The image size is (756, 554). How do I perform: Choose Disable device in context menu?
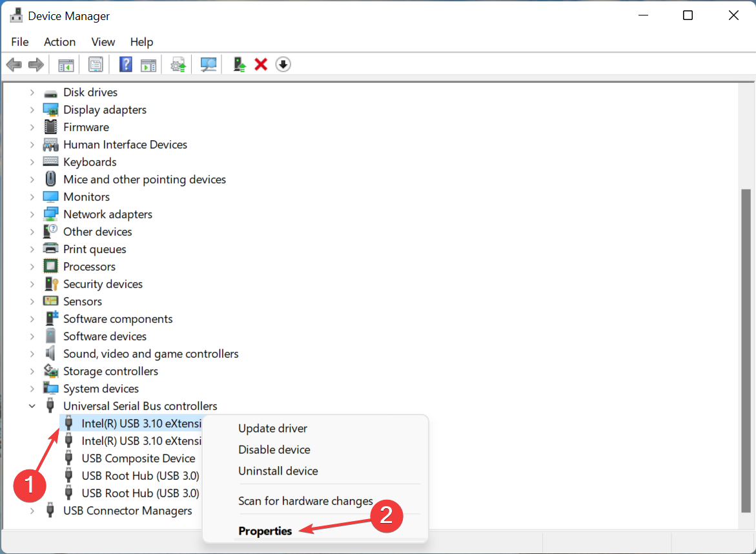(274, 449)
